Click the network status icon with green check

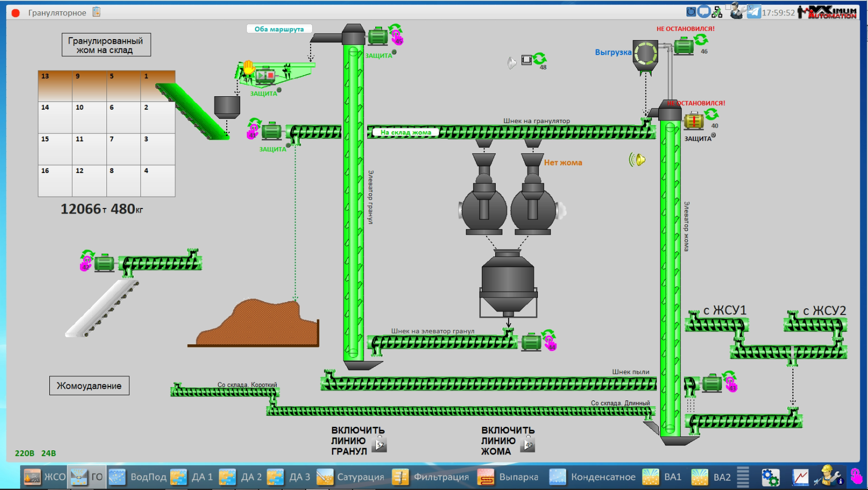(x=717, y=12)
